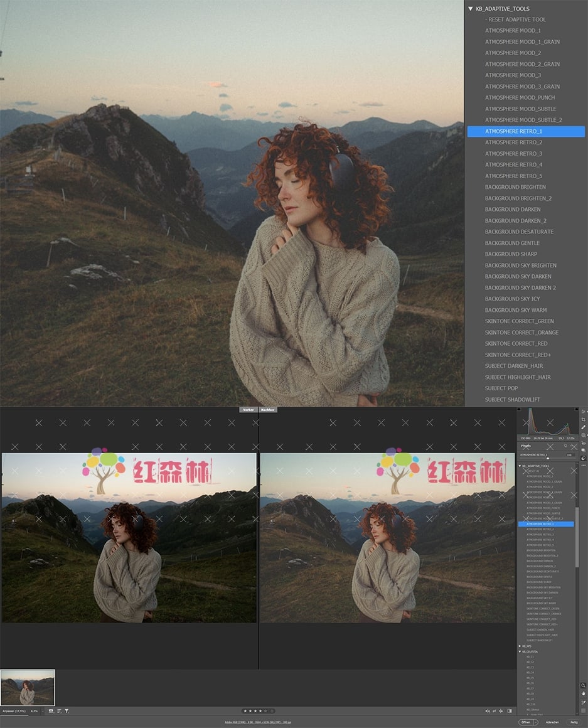
Task: Open the Edit sliders panel icon
Action: (x=584, y=411)
